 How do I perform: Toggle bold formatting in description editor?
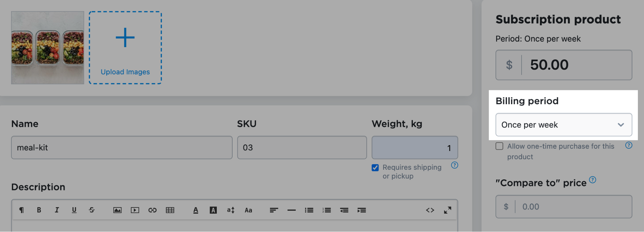[x=39, y=210]
